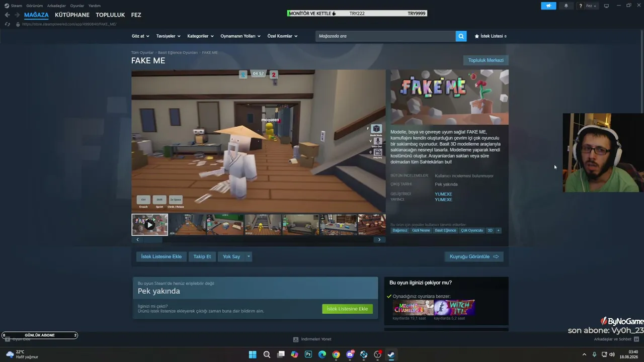Click the Topluluk Merkezi button
644x362 pixels.
pos(486,60)
